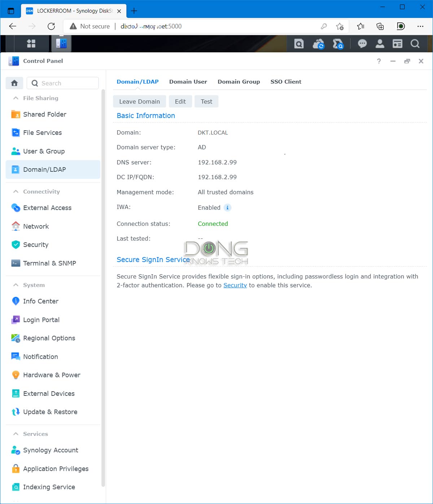
Task: Click the saved password key icon
Action: (324, 26)
